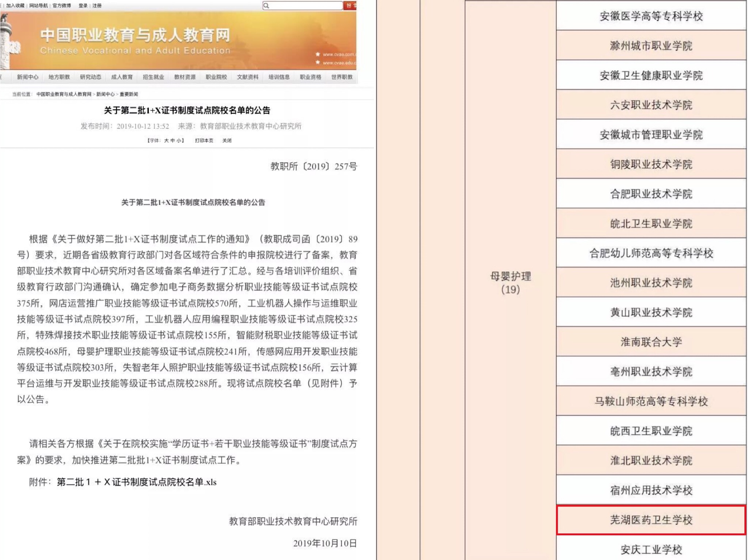Open the 地方职教 navigation menu item
Image resolution: width=748 pixels, height=560 pixels.
click(x=59, y=77)
